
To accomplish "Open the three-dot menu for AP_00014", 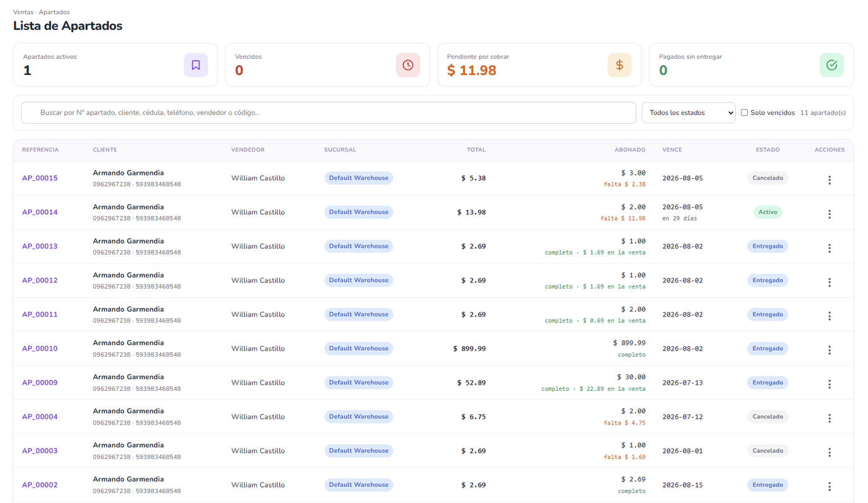I will [830, 214].
